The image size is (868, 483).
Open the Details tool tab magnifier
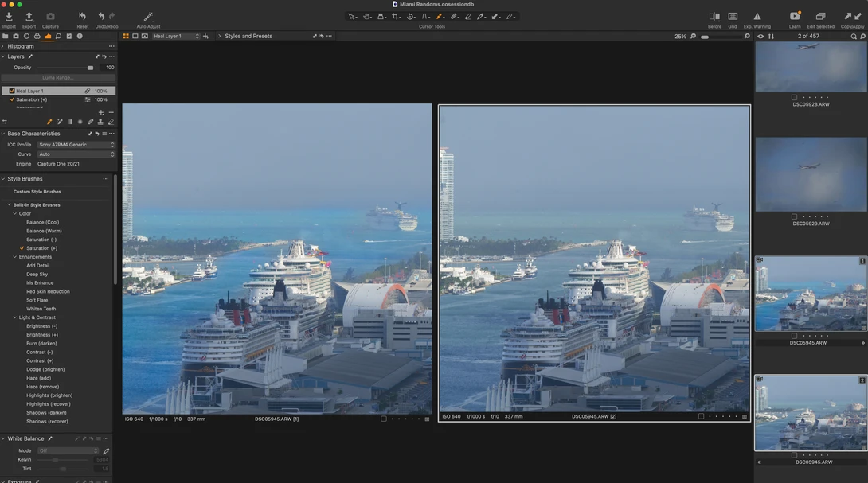[58, 36]
